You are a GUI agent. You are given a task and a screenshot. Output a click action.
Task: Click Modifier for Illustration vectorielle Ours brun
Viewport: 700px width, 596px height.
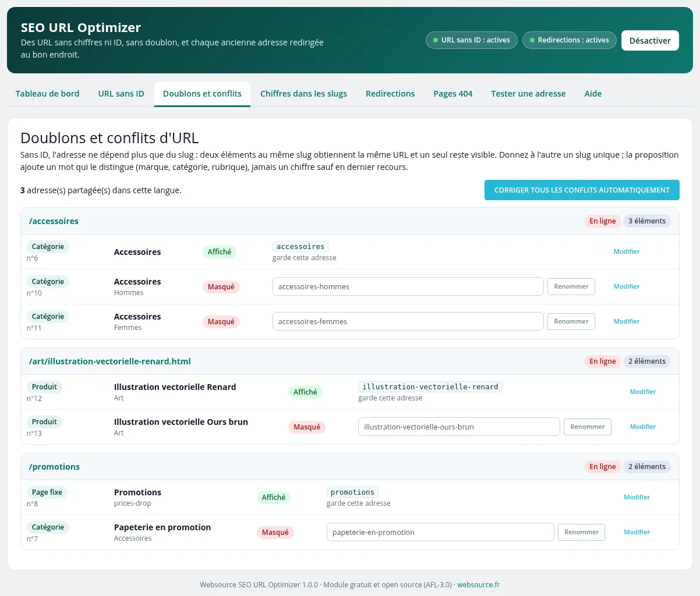coord(643,427)
